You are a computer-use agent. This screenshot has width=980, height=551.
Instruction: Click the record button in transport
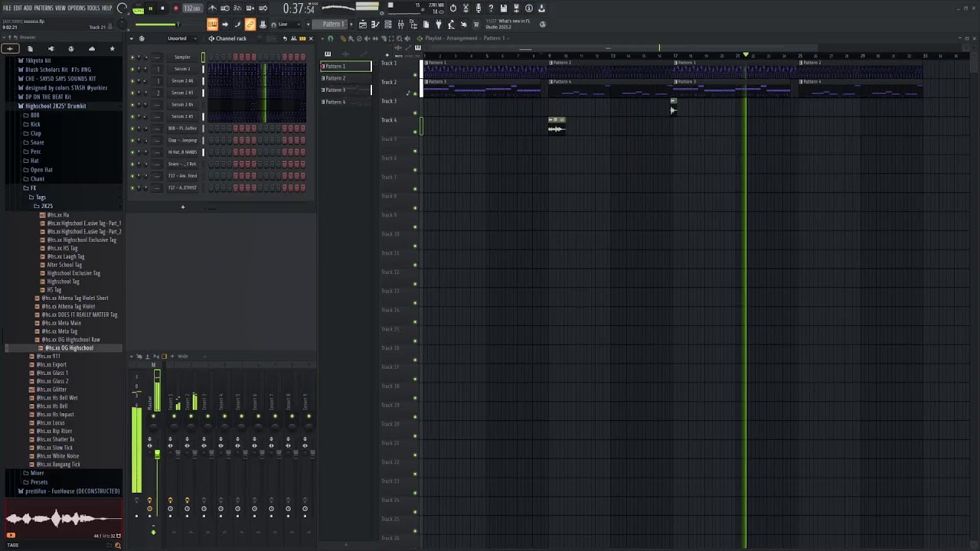[175, 8]
